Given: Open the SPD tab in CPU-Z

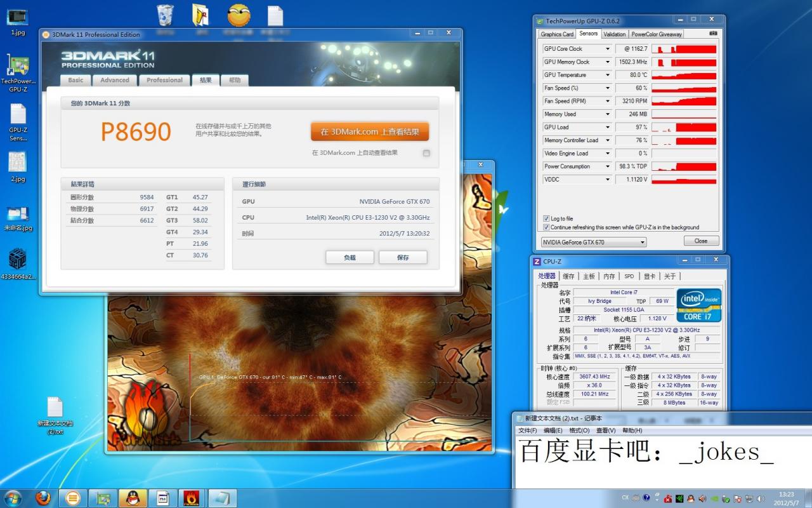Looking at the screenshot, I should click(629, 276).
